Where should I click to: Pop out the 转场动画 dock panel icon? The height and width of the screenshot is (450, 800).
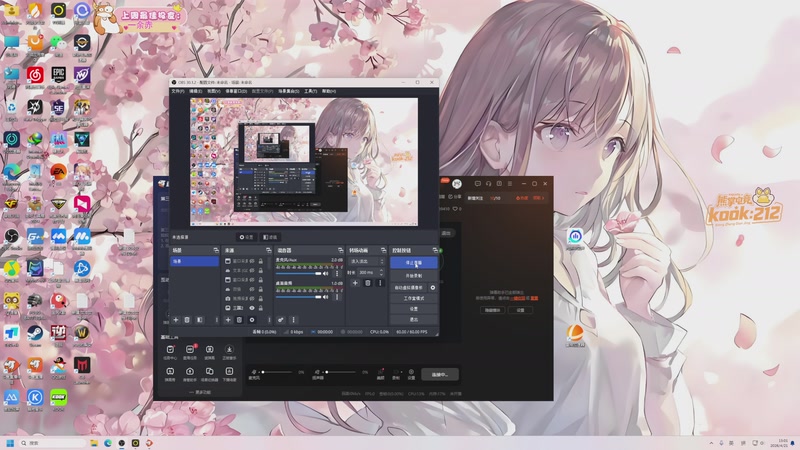pos(383,251)
